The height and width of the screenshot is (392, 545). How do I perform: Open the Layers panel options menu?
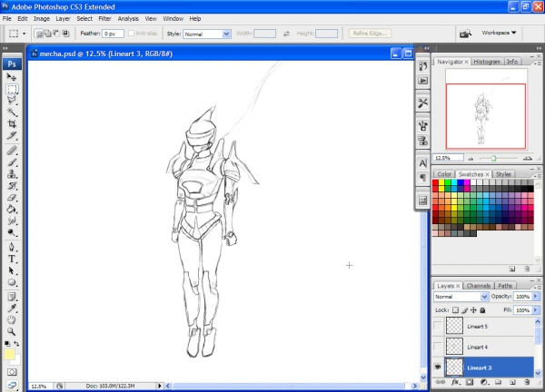point(538,287)
